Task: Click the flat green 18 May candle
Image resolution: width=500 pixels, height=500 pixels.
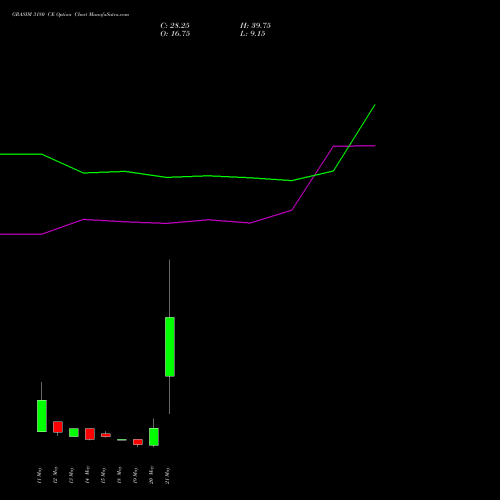Action: [122, 440]
